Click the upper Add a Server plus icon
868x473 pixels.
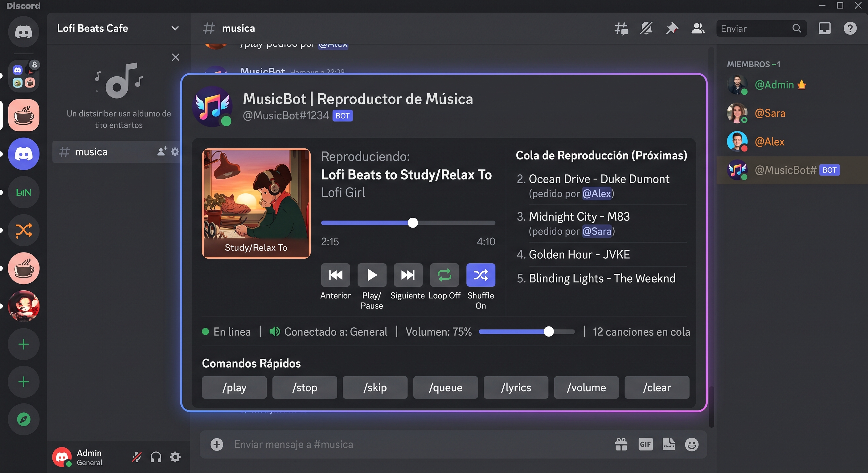[x=24, y=344]
